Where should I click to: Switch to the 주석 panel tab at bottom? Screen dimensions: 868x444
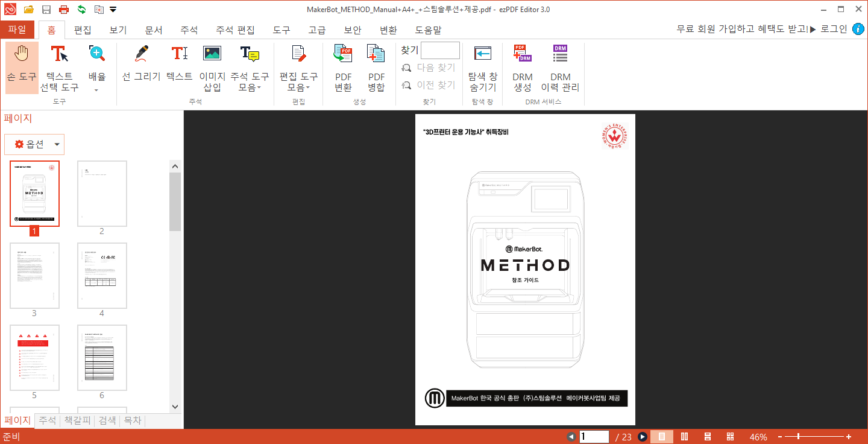click(48, 420)
